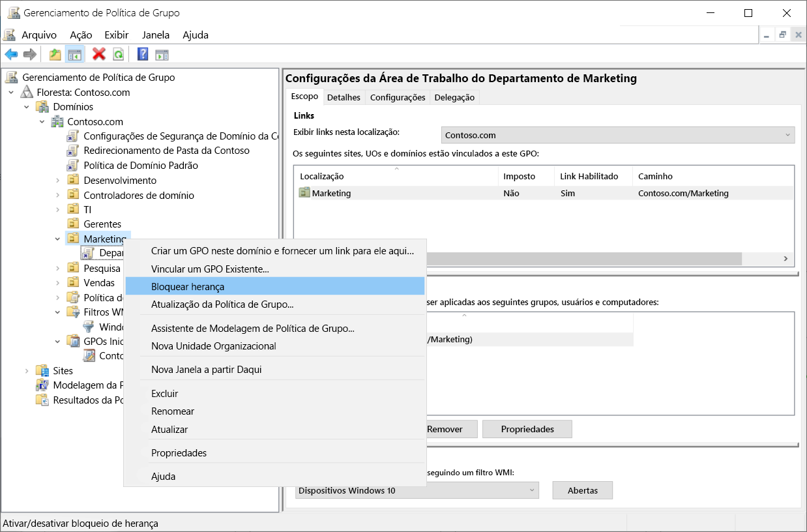Screen dimensions: 807x532
Task: Open the Exibir menu
Action: pyautogui.click(x=117, y=35)
